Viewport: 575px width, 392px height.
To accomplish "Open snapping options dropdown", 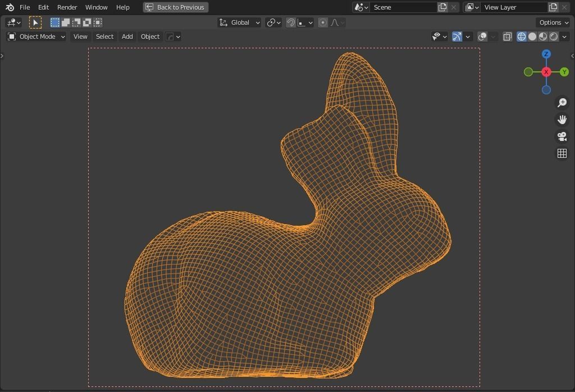I will [305, 22].
